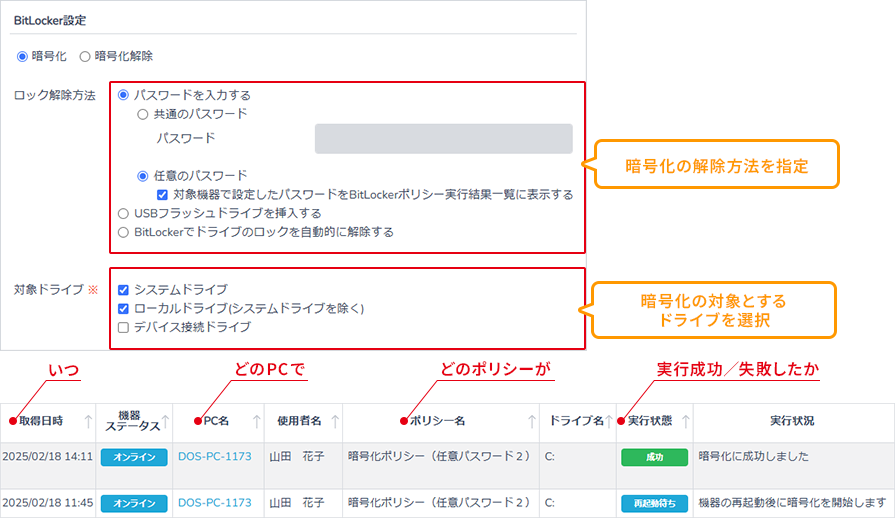Click the 実行状況 column header
The width and height of the screenshot is (895, 518).
coord(792,421)
